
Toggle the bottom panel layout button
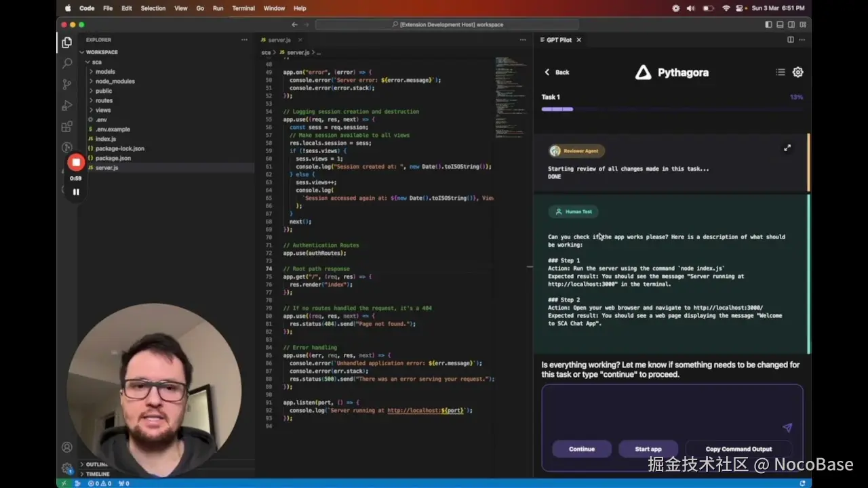coord(781,24)
